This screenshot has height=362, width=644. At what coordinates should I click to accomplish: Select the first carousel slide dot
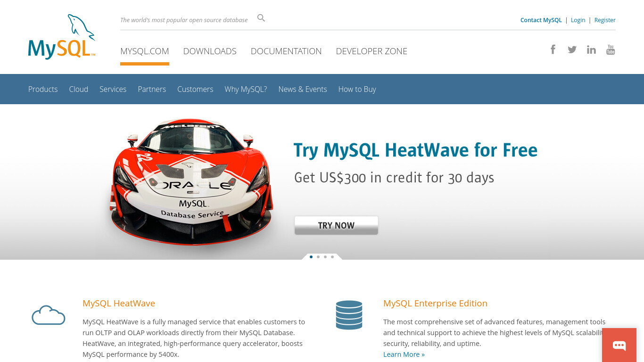pyautogui.click(x=311, y=257)
